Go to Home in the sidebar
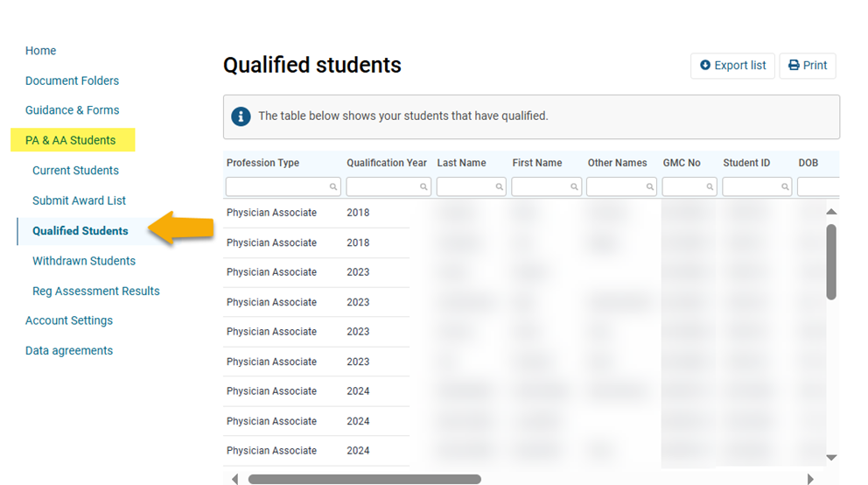 coord(40,51)
